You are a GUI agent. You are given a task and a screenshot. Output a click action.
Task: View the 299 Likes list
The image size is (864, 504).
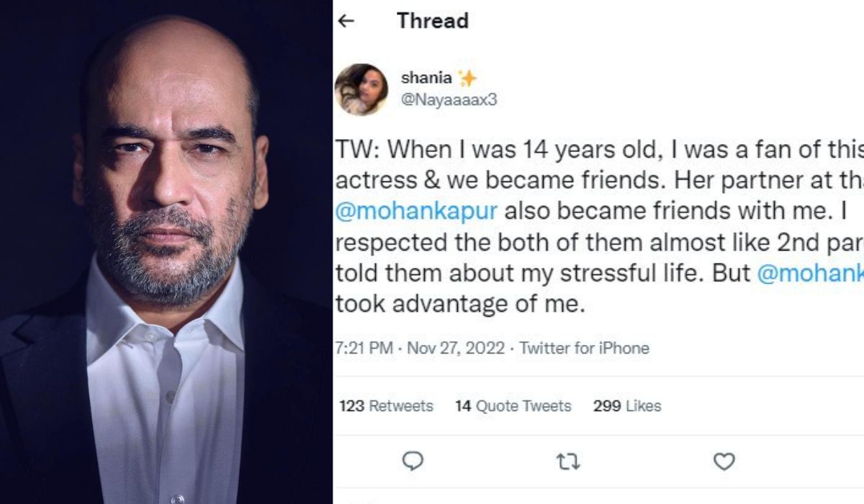pyautogui.click(x=626, y=406)
